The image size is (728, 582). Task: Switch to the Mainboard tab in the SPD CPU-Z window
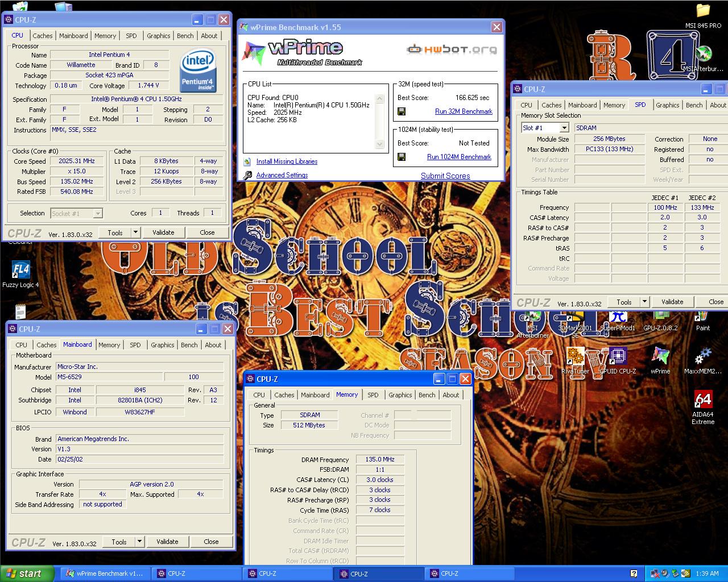(582, 105)
